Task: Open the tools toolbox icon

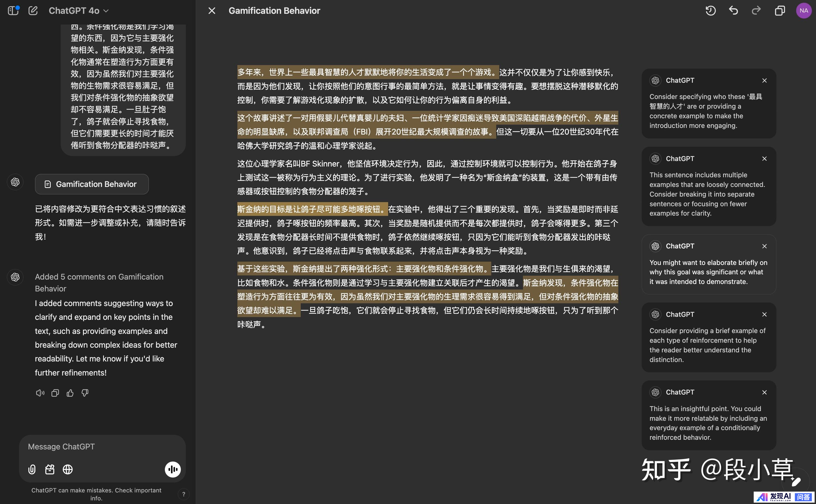Action: [x=50, y=469]
